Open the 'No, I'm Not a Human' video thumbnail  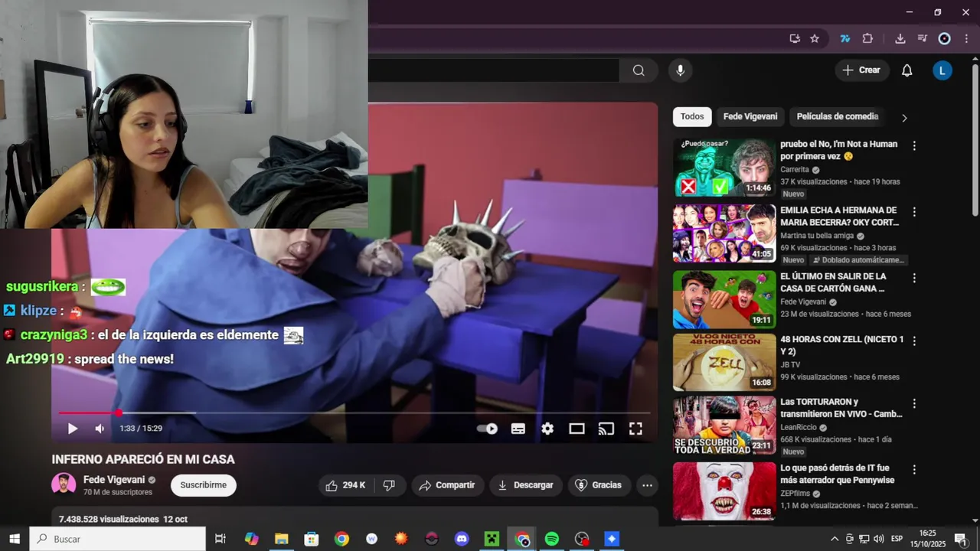724,168
